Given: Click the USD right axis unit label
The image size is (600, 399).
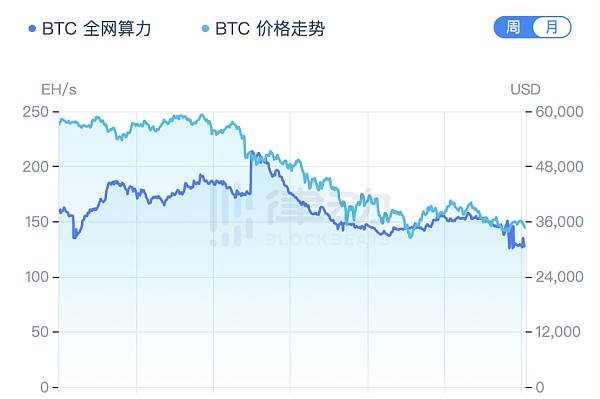Looking at the screenshot, I should click(525, 90).
